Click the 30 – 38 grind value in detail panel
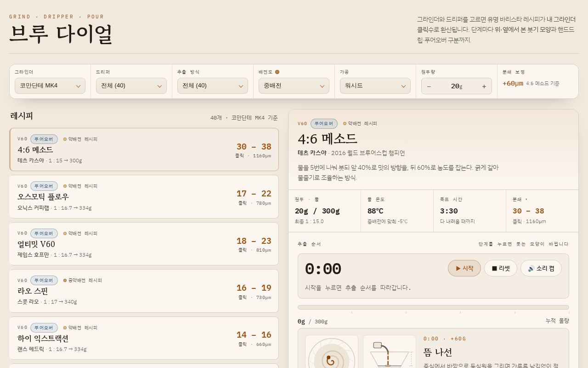 528,211
